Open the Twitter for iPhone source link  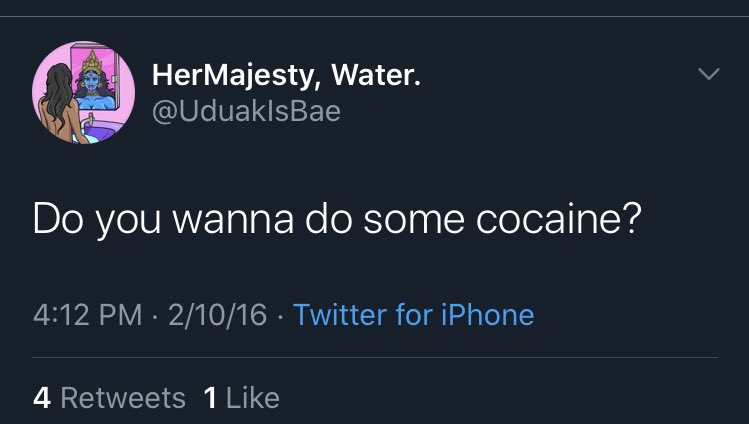coord(414,315)
